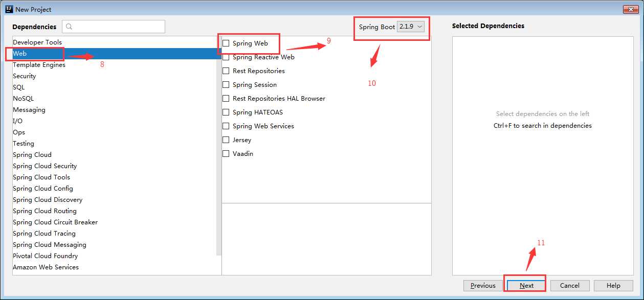The image size is (644, 300).
Task: Select the Web category
Action: [x=115, y=54]
